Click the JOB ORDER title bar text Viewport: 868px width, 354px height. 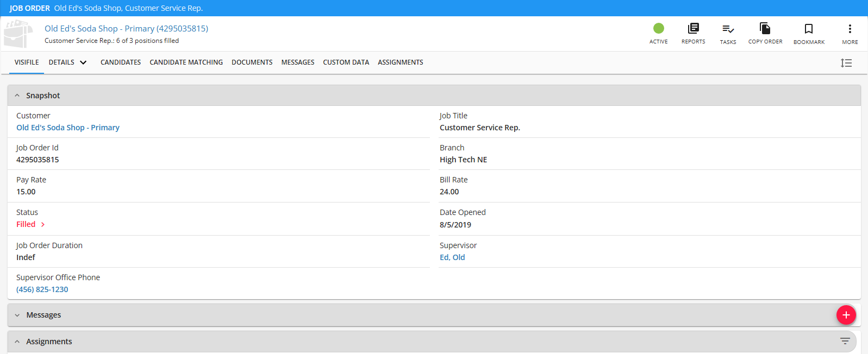tap(29, 8)
